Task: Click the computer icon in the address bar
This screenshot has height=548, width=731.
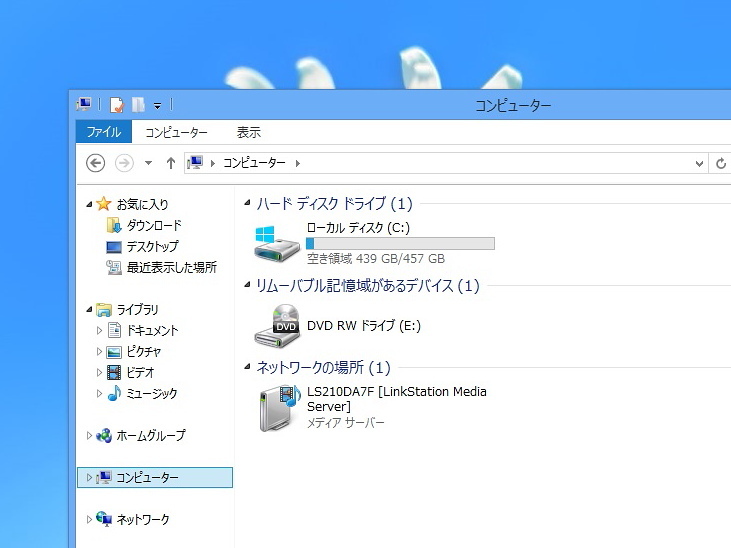Action: pyautogui.click(x=195, y=163)
